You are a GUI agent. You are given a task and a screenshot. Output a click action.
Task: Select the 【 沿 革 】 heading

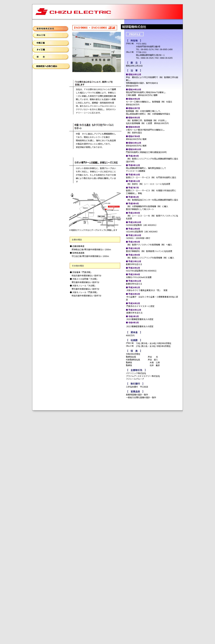134,71
